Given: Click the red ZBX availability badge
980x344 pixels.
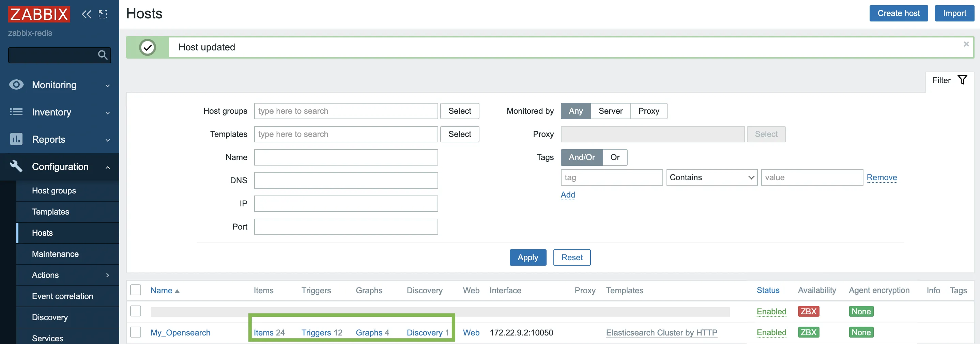Looking at the screenshot, I should [808, 311].
